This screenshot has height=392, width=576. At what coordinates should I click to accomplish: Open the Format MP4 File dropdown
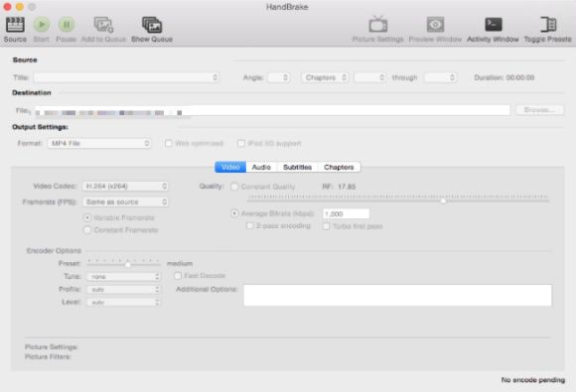point(99,143)
